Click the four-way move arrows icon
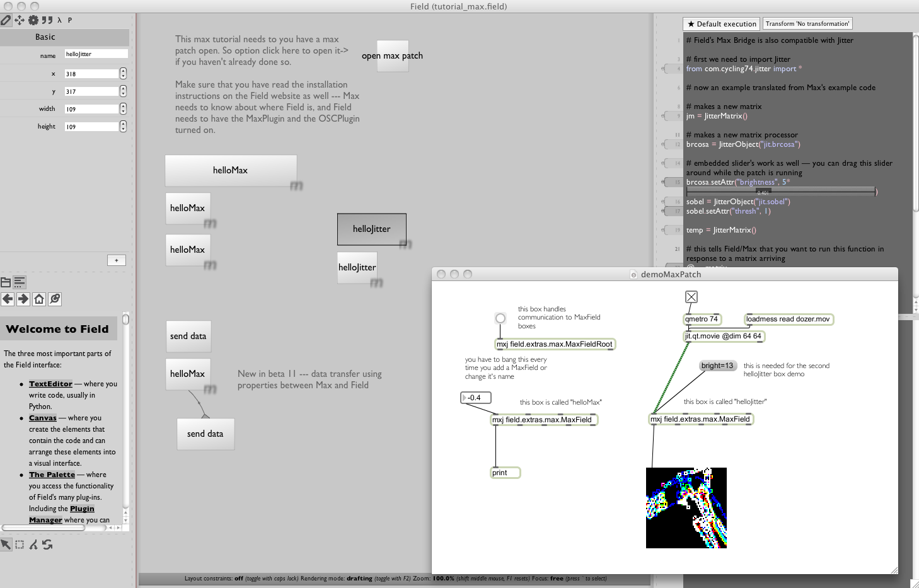The width and height of the screenshot is (919, 588). (x=20, y=20)
